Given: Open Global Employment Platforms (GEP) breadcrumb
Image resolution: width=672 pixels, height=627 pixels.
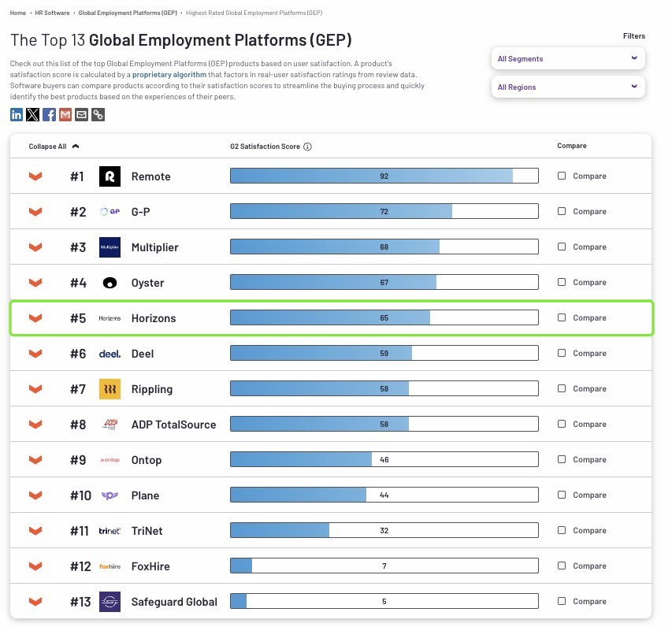Looking at the screenshot, I should pos(128,13).
